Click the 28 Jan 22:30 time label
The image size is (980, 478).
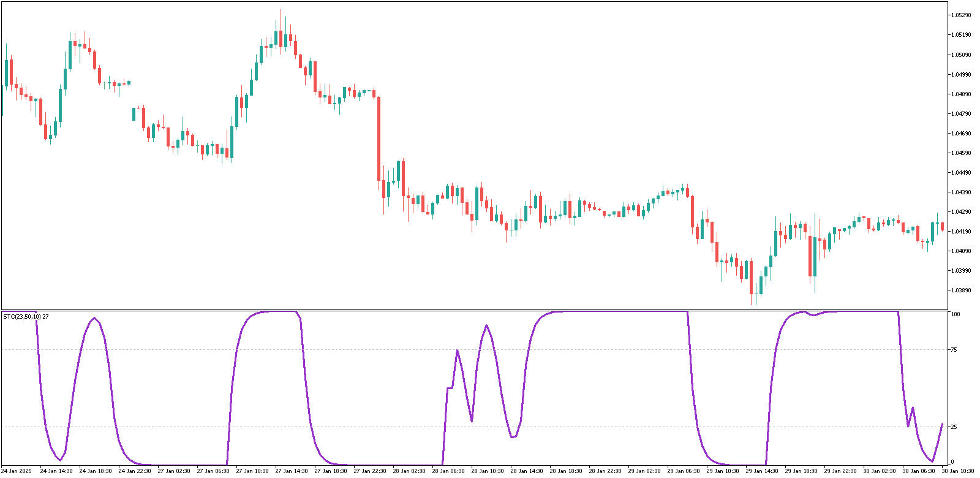pyautogui.click(x=605, y=471)
